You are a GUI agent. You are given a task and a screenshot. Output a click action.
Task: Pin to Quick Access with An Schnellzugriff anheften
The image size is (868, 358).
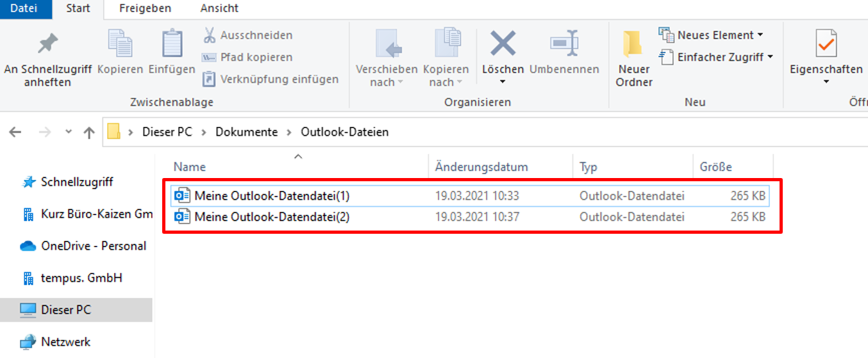click(47, 59)
